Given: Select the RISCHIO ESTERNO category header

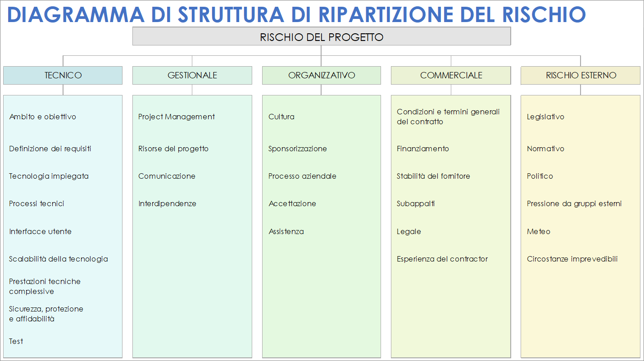Looking at the screenshot, I should click(x=581, y=75).
